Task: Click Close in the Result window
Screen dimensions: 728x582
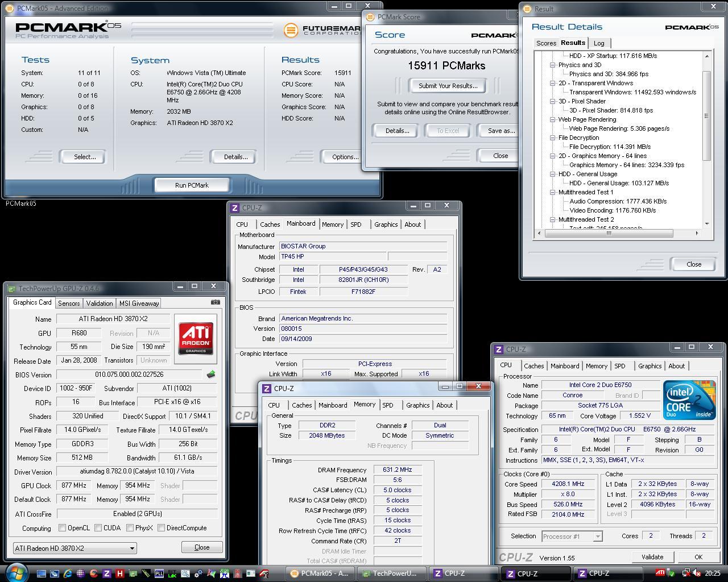Action: tap(694, 264)
